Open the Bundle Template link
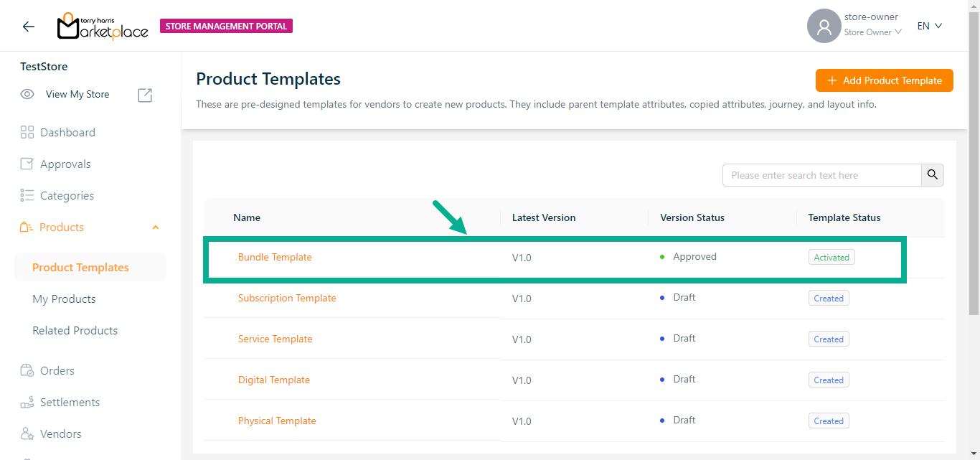This screenshot has height=460, width=980. coord(275,257)
